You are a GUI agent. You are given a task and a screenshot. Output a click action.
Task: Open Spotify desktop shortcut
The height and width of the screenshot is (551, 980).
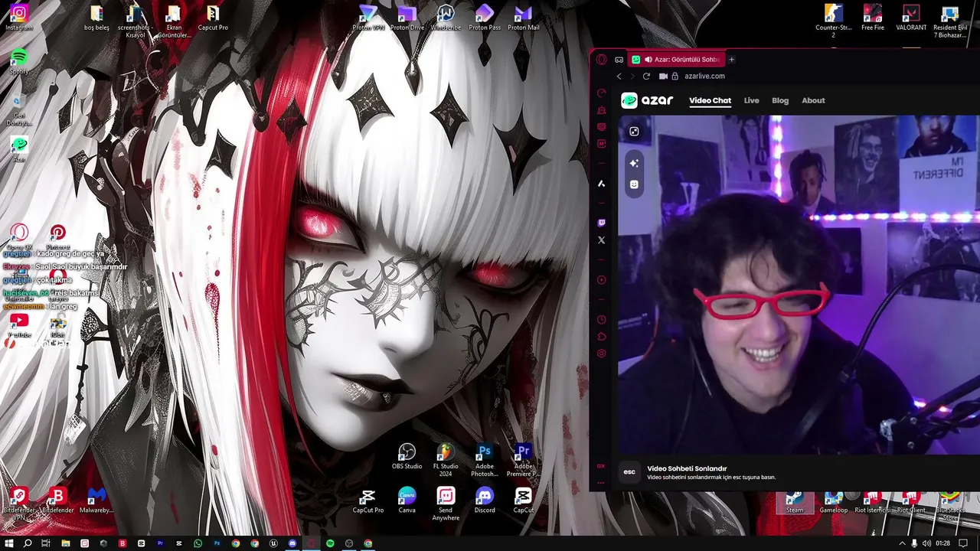19,61
